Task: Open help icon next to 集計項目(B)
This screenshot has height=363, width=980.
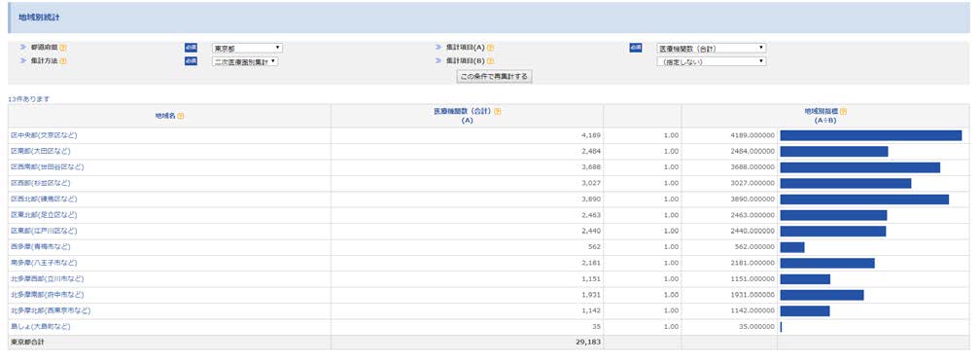Action: (491, 60)
